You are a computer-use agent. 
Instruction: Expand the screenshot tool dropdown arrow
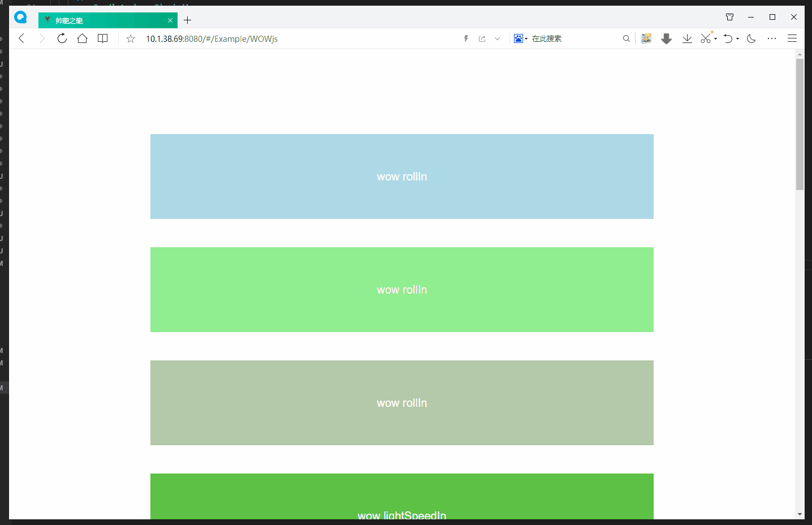click(x=715, y=39)
